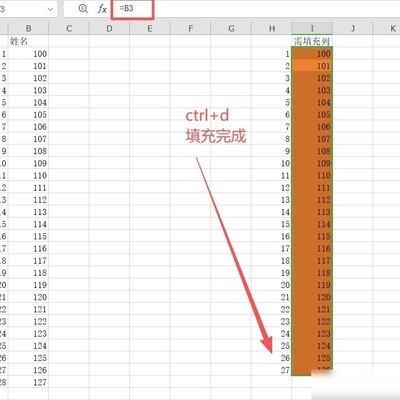Select cell with 116 in column B
The width and height of the screenshot is (400, 400).
[28, 248]
